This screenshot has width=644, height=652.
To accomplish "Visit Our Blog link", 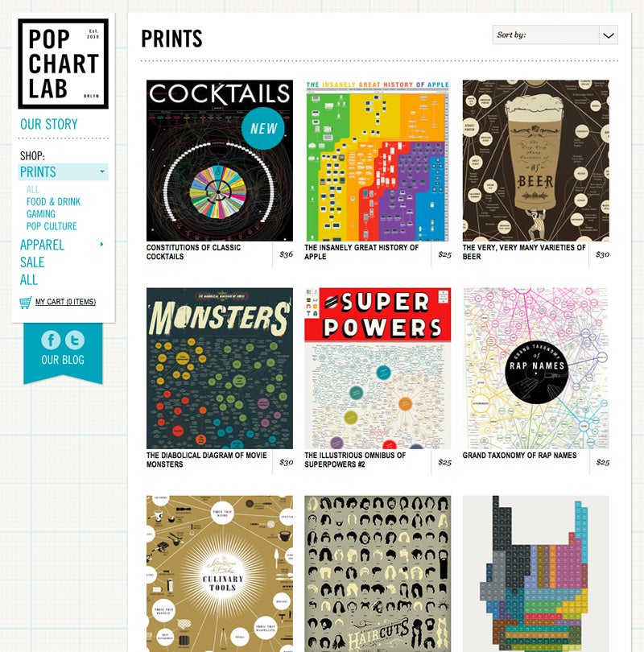I will [63, 360].
